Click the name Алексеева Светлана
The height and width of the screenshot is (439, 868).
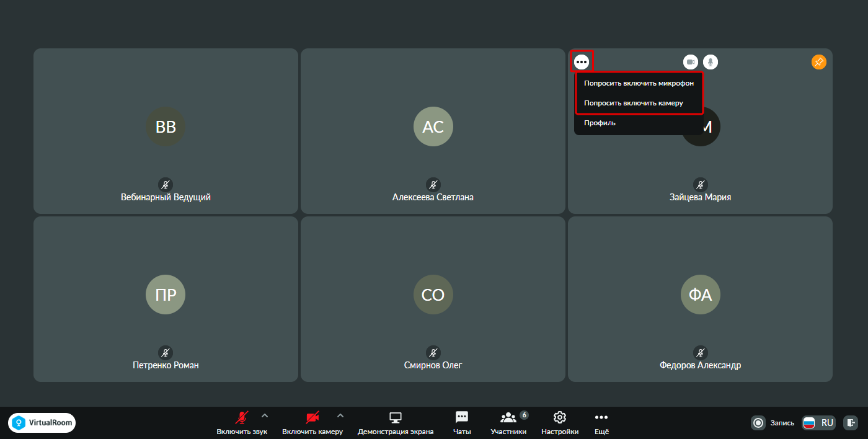433,197
